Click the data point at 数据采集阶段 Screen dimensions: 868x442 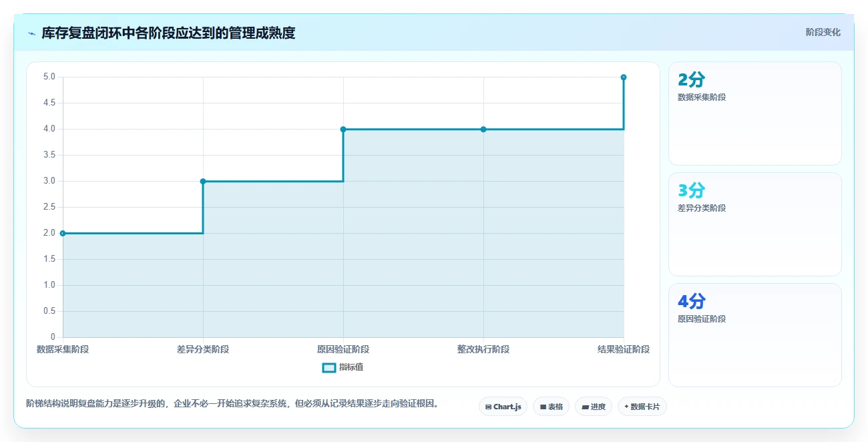63,233
